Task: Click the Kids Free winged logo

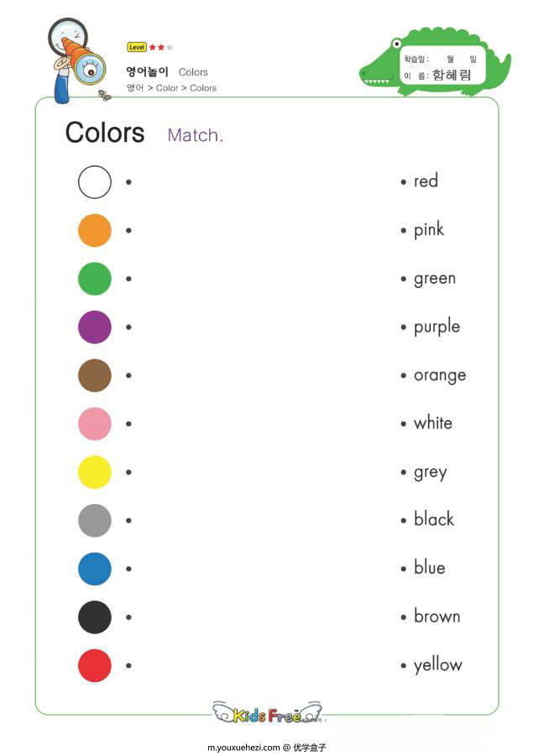Action: (x=267, y=712)
